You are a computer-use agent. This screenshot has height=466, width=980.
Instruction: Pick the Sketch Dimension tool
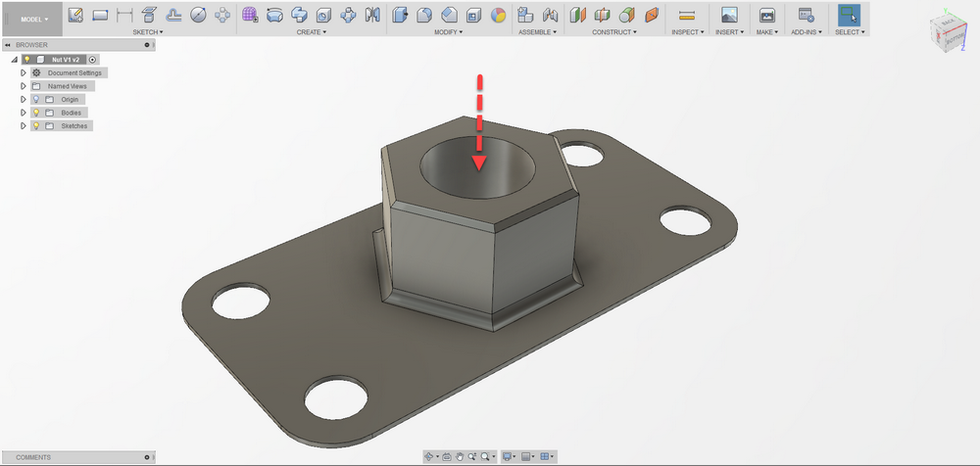[124, 15]
